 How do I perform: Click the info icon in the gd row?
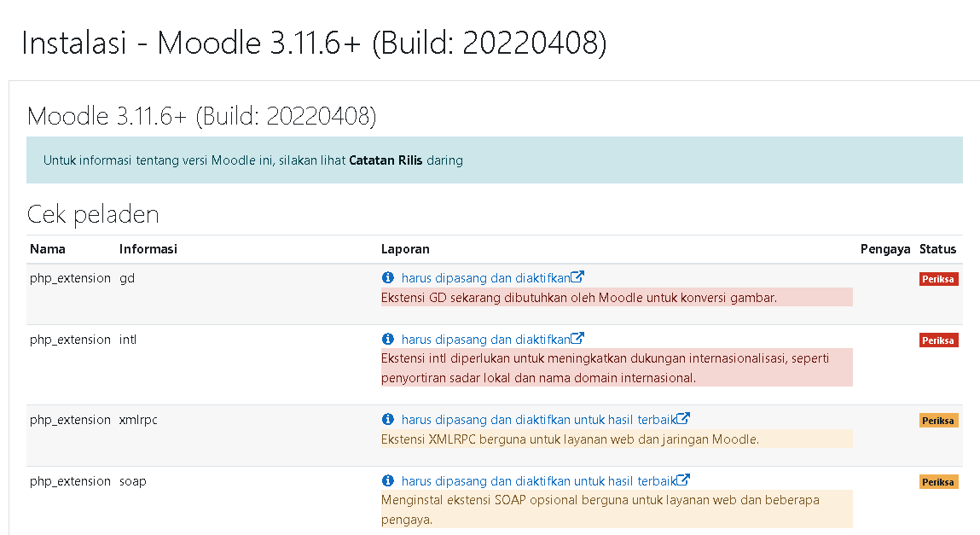[x=387, y=277]
